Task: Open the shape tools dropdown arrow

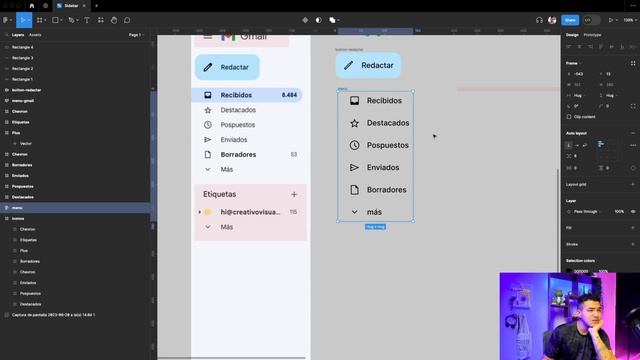Action: pyautogui.click(x=61, y=20)
